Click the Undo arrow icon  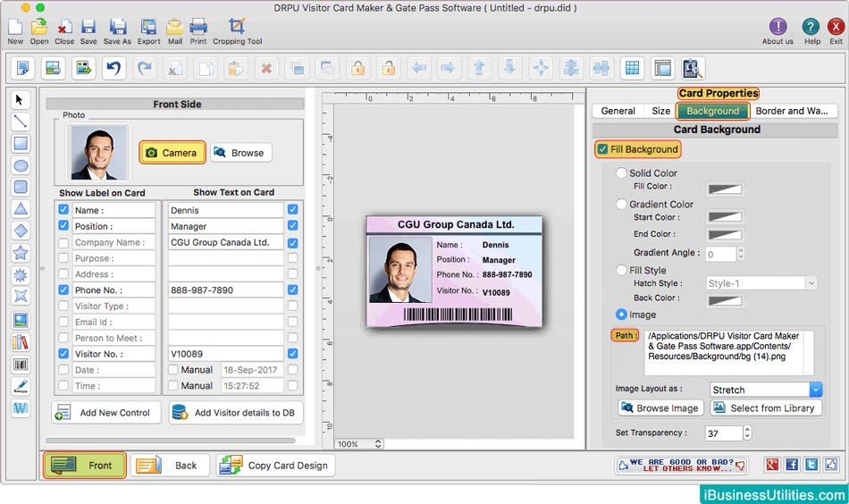click(113, 68)
